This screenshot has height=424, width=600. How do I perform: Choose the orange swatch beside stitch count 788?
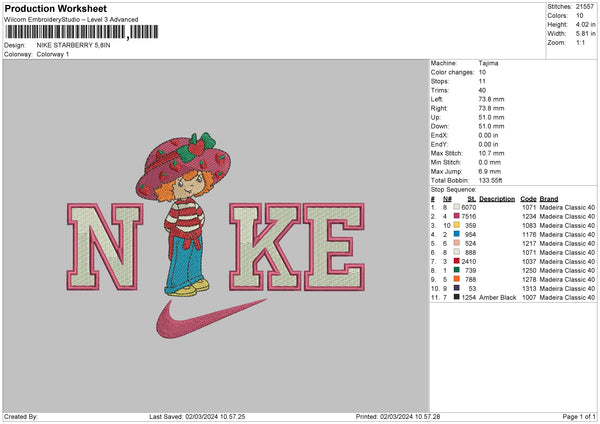(x=457, y=279)
